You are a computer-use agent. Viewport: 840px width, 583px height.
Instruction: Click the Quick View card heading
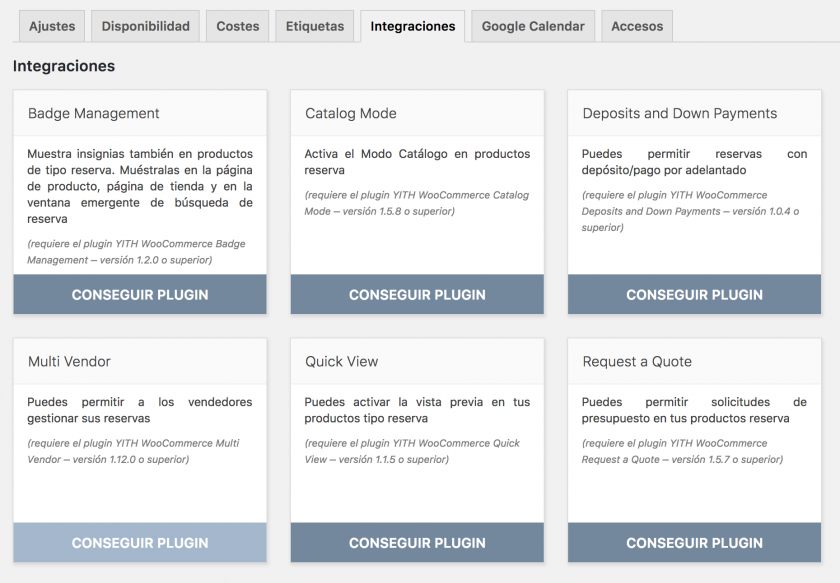342,362
